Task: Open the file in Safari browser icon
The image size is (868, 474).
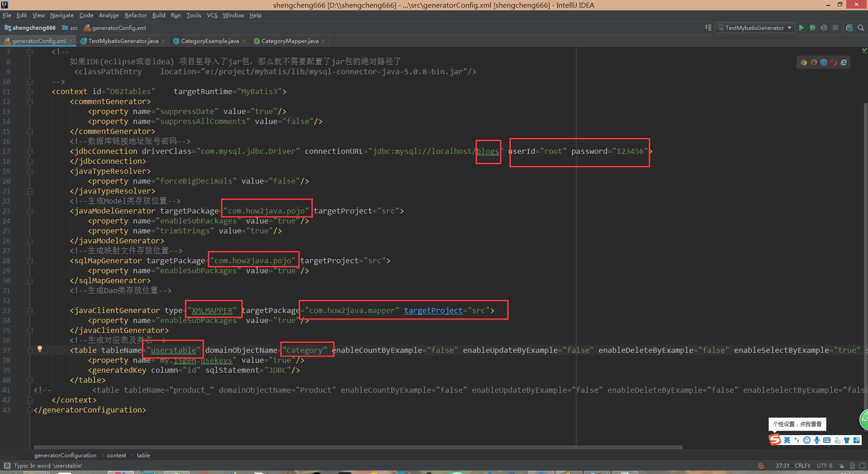Action: [x=824, y=62]
